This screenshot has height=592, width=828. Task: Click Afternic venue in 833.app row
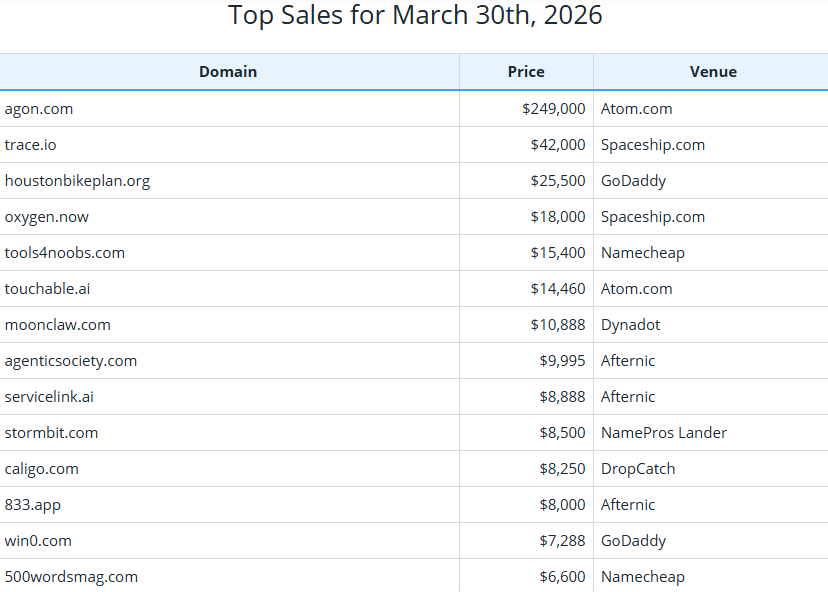click(x=628, y=505)
